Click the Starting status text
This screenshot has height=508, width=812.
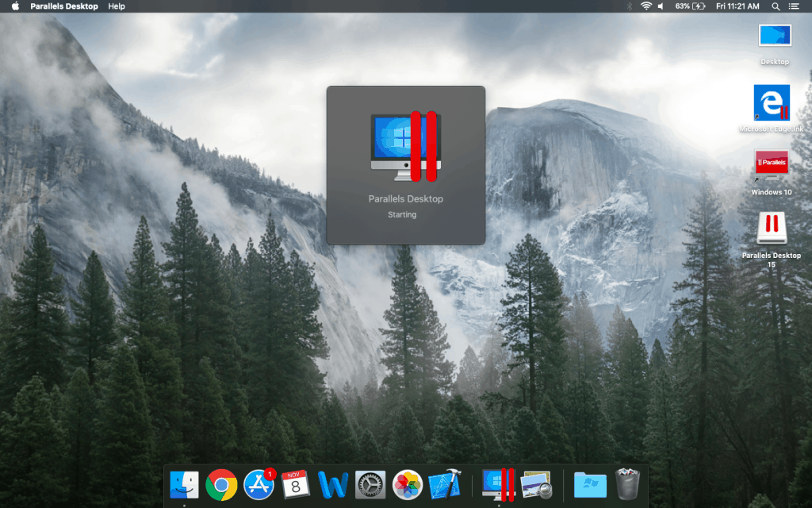click(402, 214)
